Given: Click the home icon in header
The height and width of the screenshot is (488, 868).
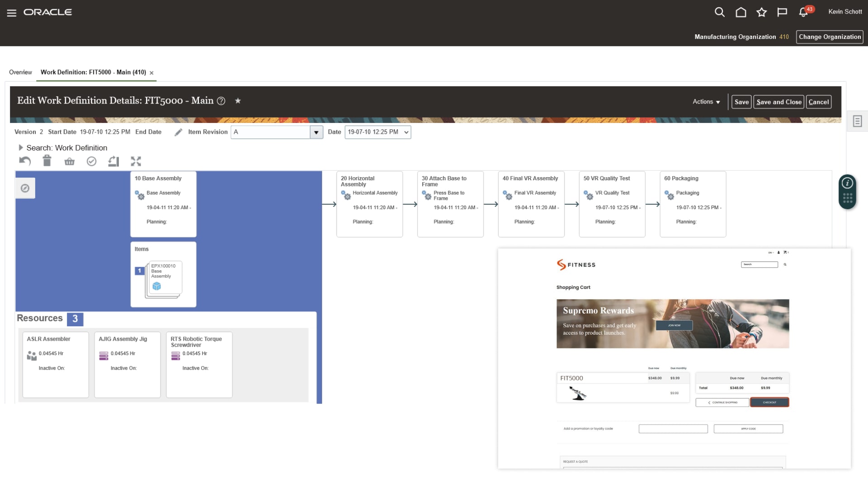Looking at the screenshot, I should pyautogui.click(x=741, y=12).
